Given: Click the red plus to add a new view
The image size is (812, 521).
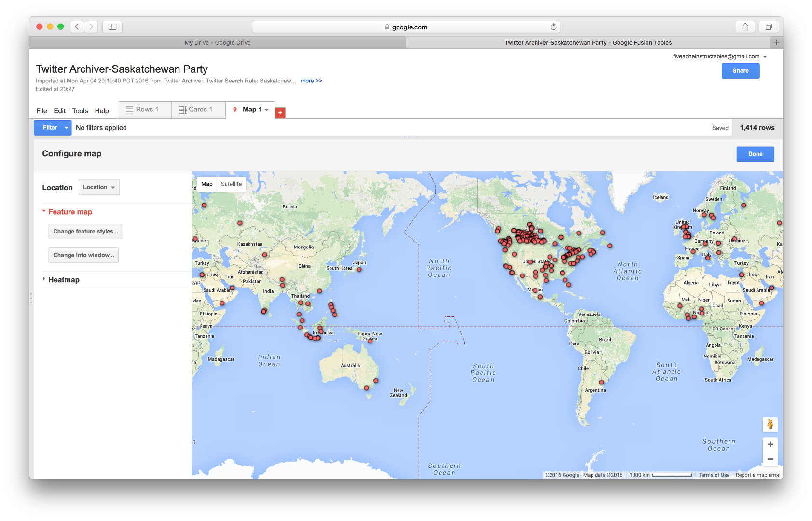Looking at the screenshot, I should pyautogui.click(x=280, y=112).
